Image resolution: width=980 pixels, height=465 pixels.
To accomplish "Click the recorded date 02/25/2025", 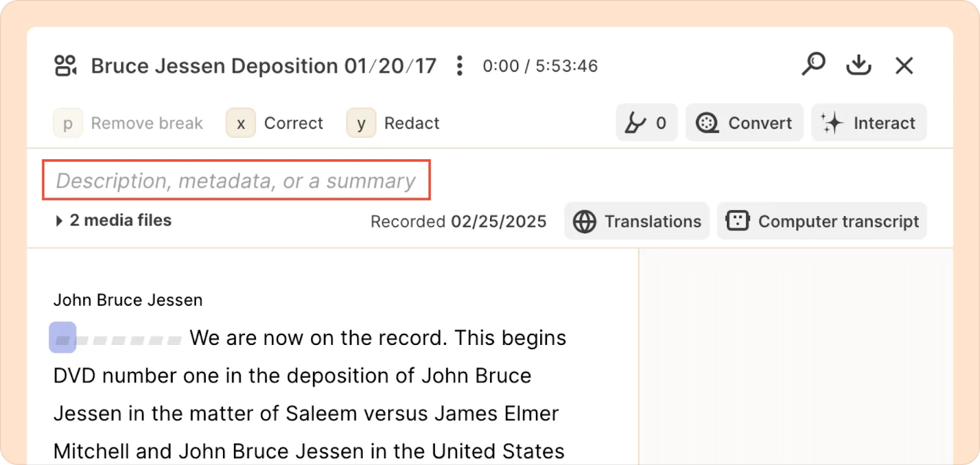I will (x=499, y=221).
